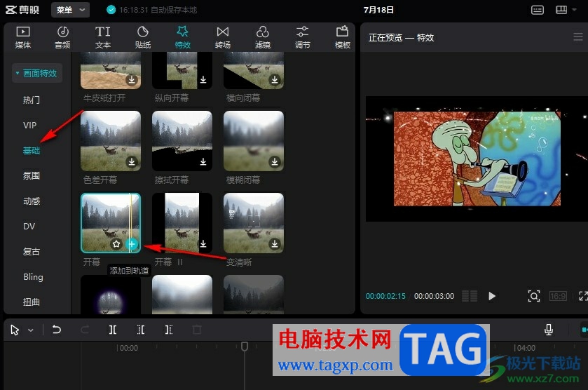Download the 牛皮纸打开 effect
This screenshot has width=588, height=390.
(132, 79)
